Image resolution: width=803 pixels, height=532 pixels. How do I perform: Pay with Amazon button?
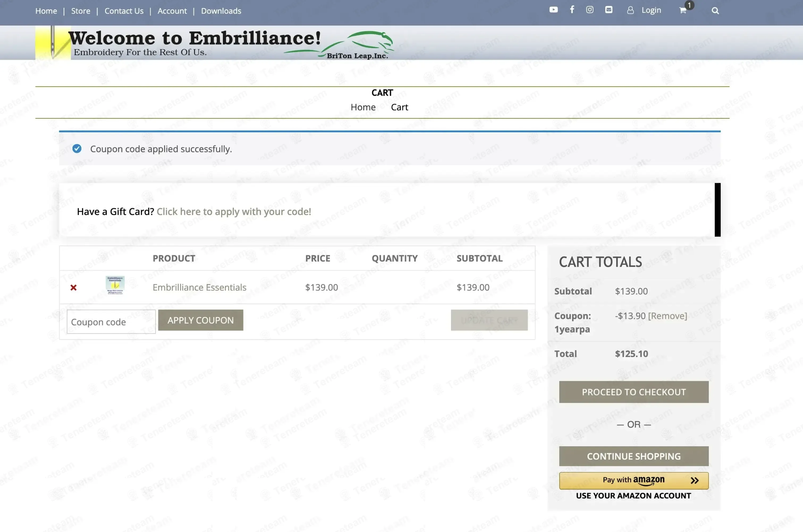point(633,480)
